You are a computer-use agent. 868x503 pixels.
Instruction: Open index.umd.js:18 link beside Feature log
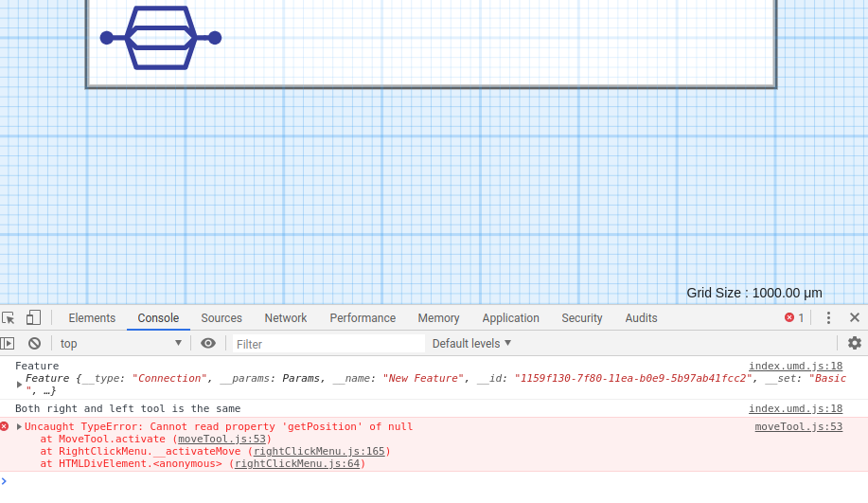pyautogui.click(x=795, y=366)
